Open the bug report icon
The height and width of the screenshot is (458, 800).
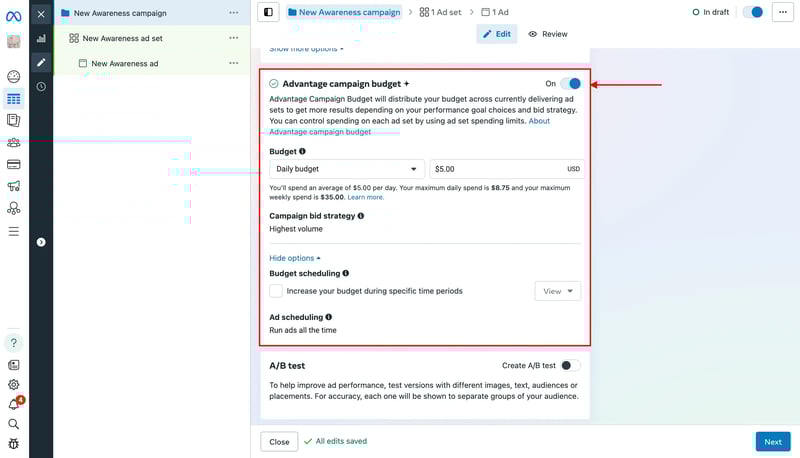click(14, 443)
